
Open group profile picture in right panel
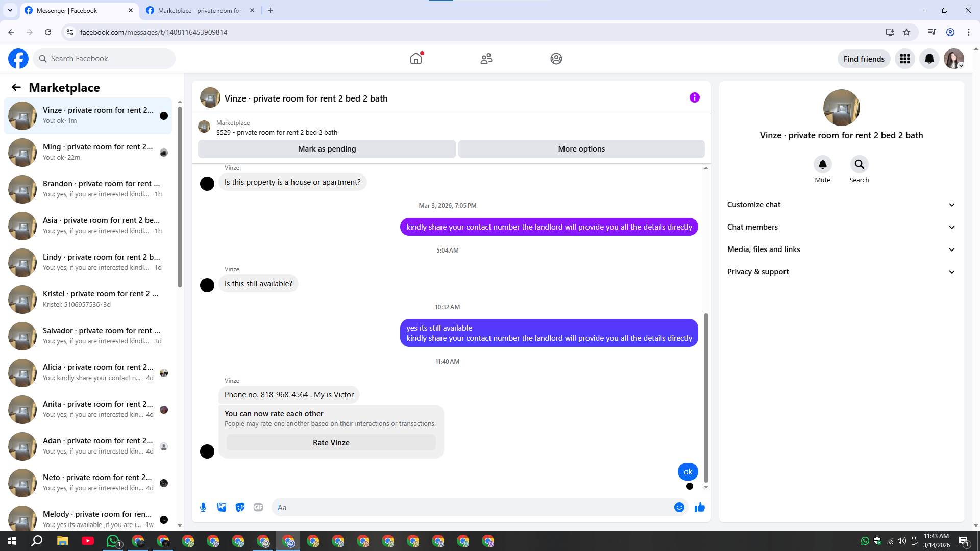click(842, 108)
